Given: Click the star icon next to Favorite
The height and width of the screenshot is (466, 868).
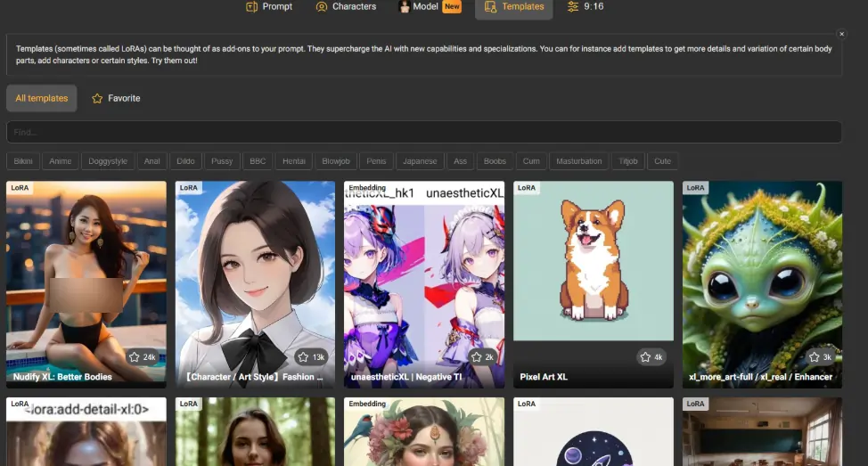Looking at the screenshot, I should [x=97, y=99].
